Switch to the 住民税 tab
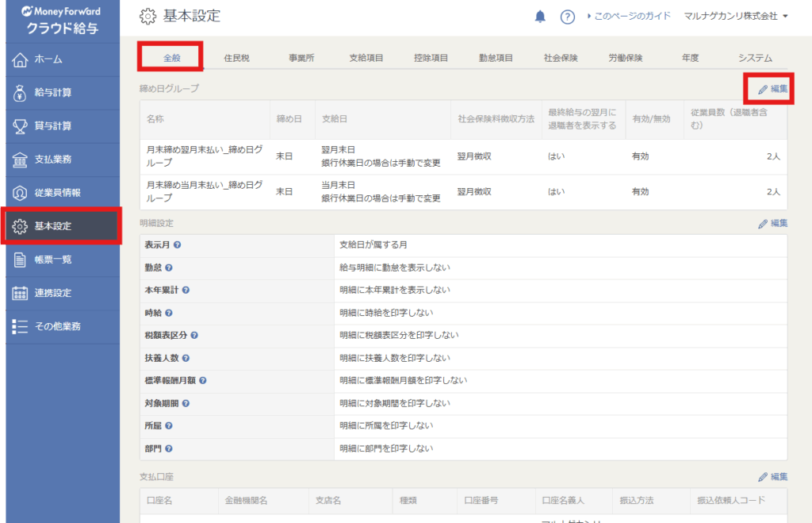 [236, 58]
